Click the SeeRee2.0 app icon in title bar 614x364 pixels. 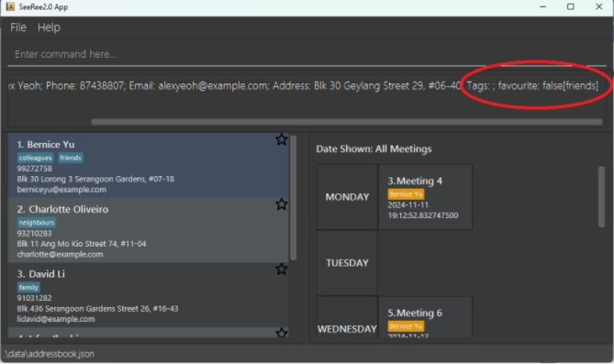[10, 6]
